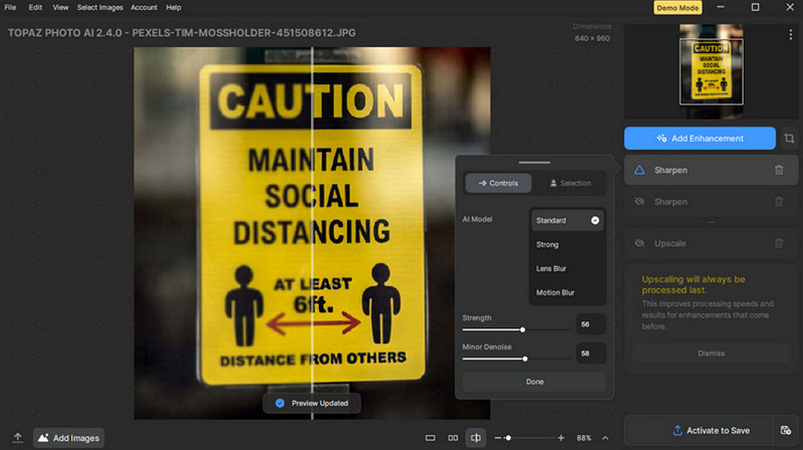
Task: Click the Add Images button
Action: [69, 438]
